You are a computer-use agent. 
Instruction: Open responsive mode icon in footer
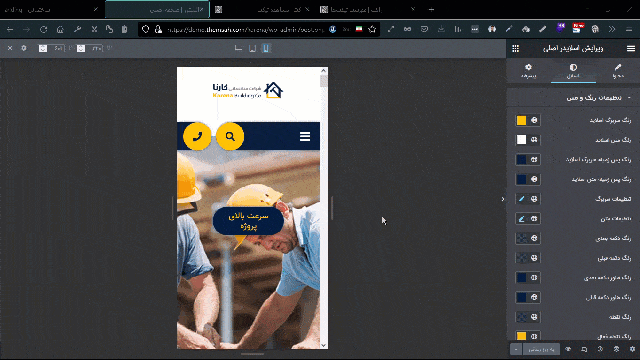(x=584, y=349)
